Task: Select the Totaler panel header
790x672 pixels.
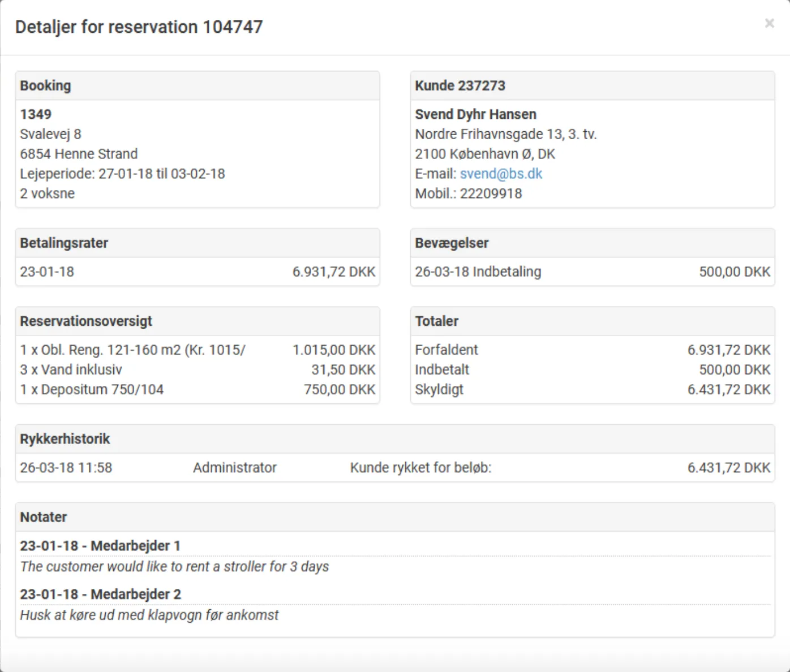Action: coord(437,321)
